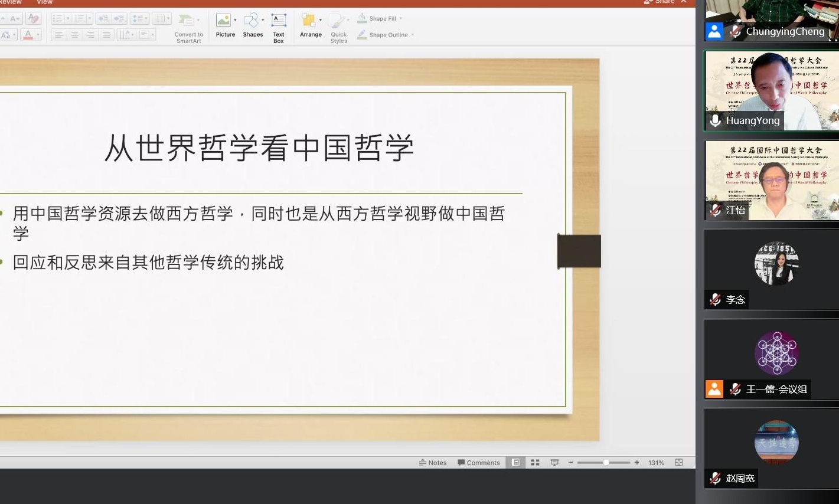The width and height of the screenshot is (839, 504).
Task: Click the zoom slider handle
Action: (606, 463)
